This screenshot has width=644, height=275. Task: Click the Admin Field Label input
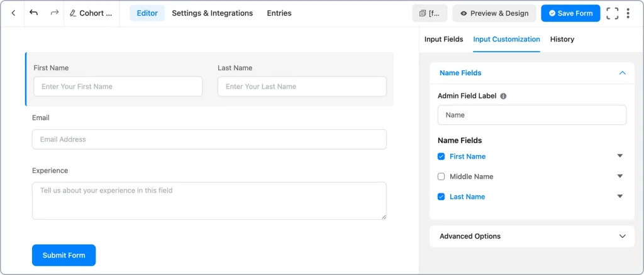tap(532, 115)
